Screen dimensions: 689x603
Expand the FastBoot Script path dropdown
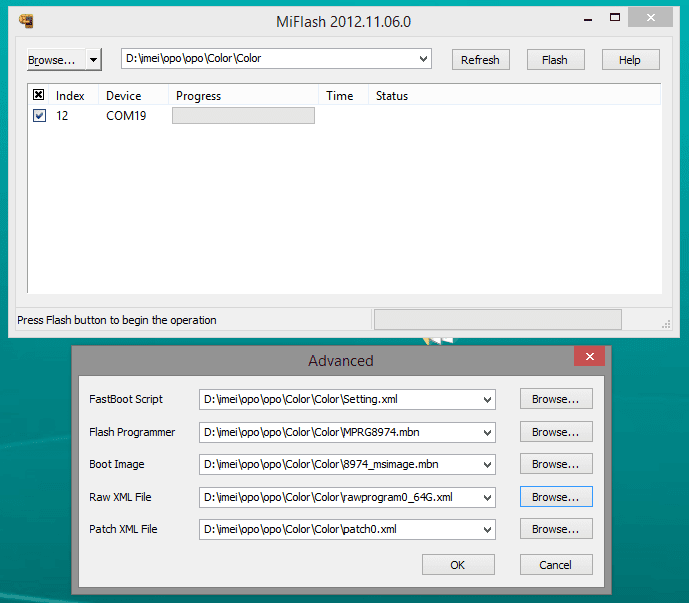(x=487, y=400)
